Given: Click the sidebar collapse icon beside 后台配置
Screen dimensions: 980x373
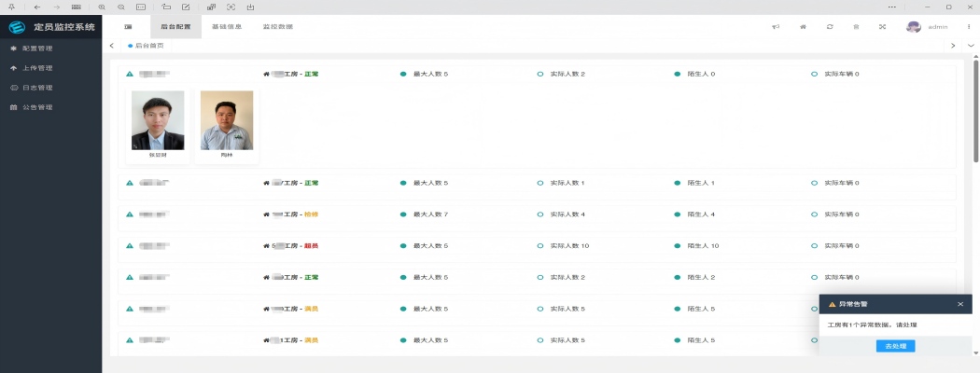Looking at the screenshot, I should (128, 27).
